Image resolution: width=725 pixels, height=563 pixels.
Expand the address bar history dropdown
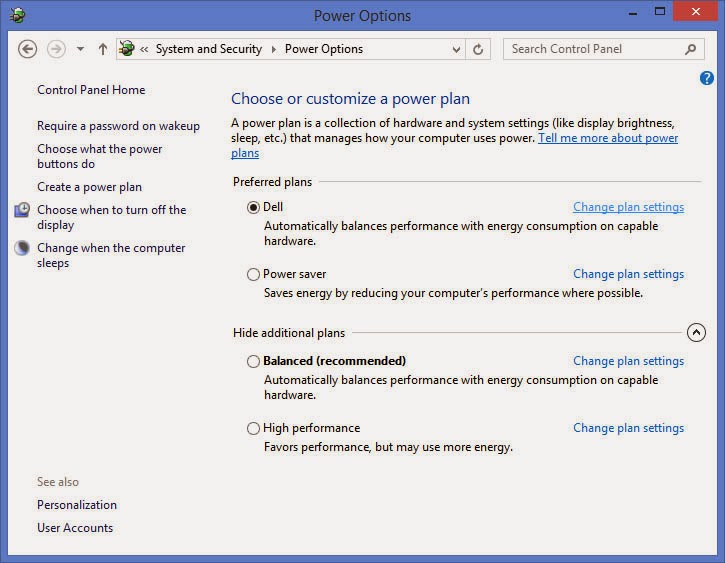click(456, 49)
